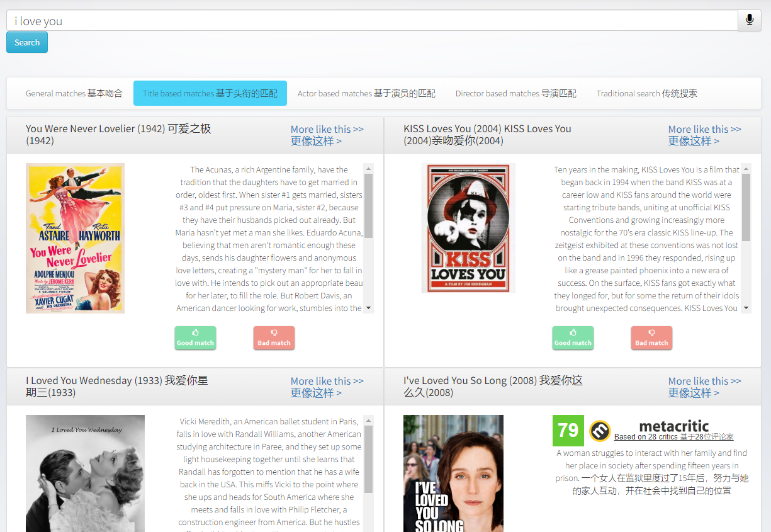This screenshot has height=532, width=771.
Task: Mark KISS Loves You as Bad match
Action: (x=651, y=337)
